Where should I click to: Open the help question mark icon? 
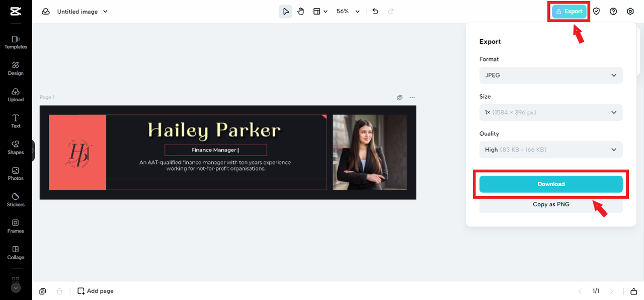(613, 12)
